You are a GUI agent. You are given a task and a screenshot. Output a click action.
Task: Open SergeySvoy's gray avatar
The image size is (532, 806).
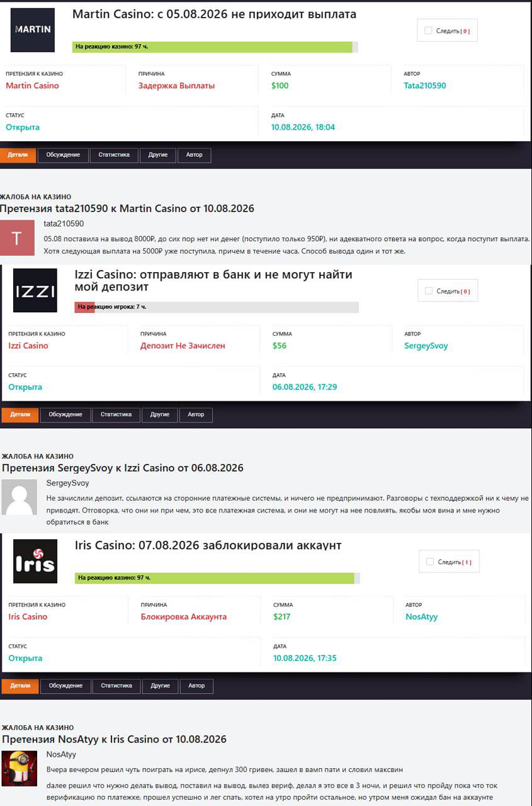point(19,497)
